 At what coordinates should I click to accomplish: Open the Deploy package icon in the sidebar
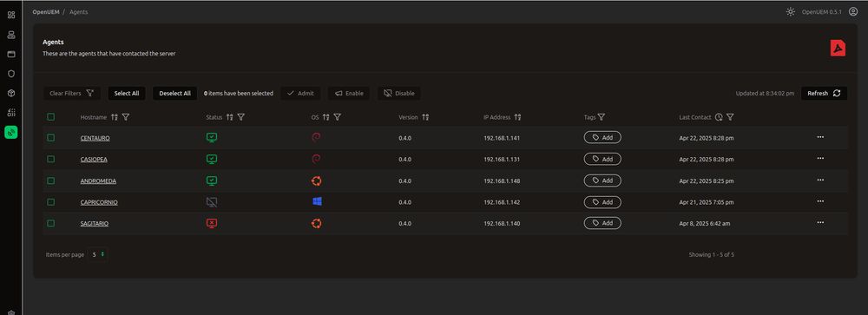(11, 93)
